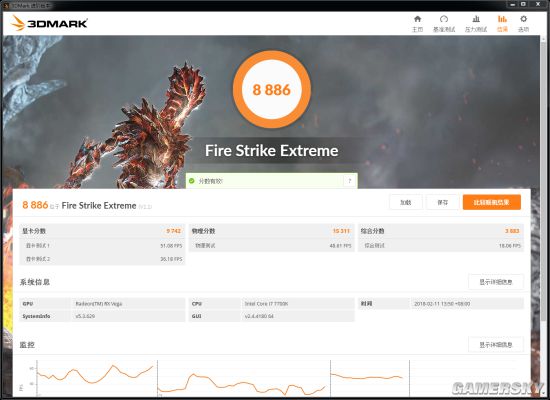Click the Graphics score header row
Image resolution: width=550 pixels, height=400 pixels.
102,231
